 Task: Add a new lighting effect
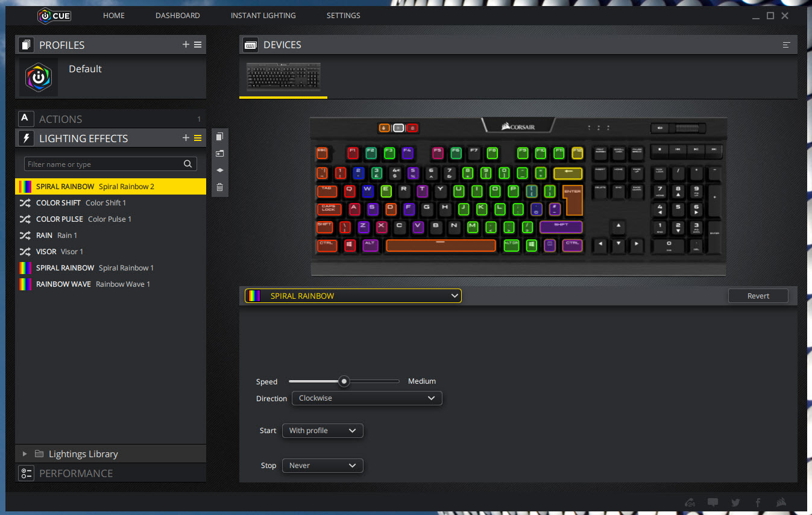[186, 138]
